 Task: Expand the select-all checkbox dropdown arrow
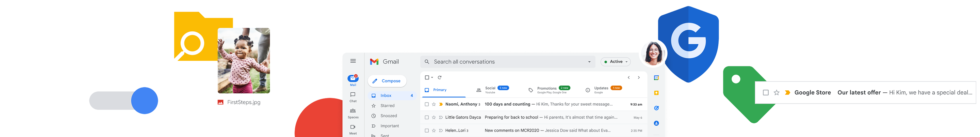tap(432, 78)
